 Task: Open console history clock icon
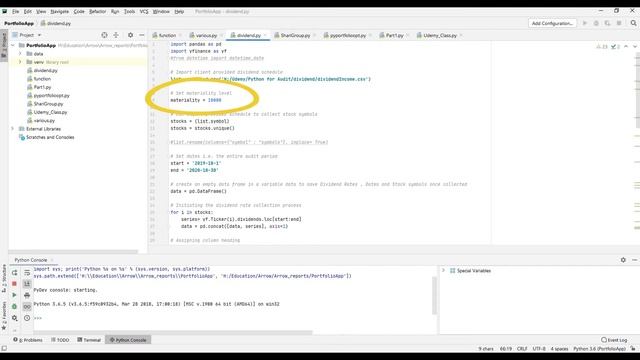[27, 318]
